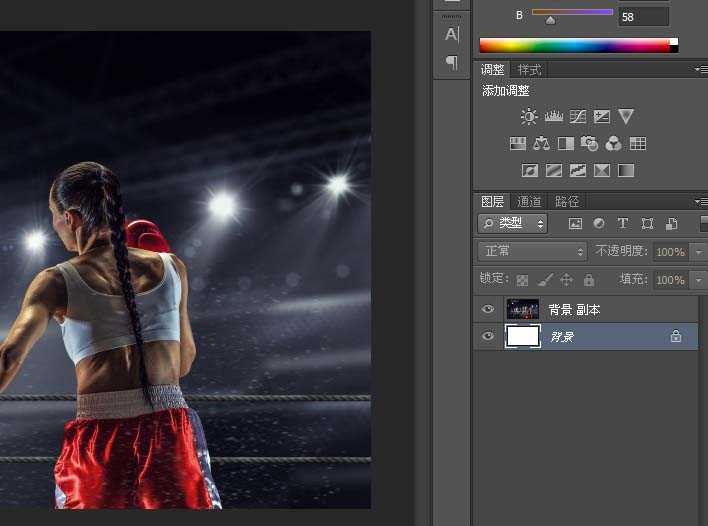Open the 类型 layer filter dropdown

tap(513, 224)
